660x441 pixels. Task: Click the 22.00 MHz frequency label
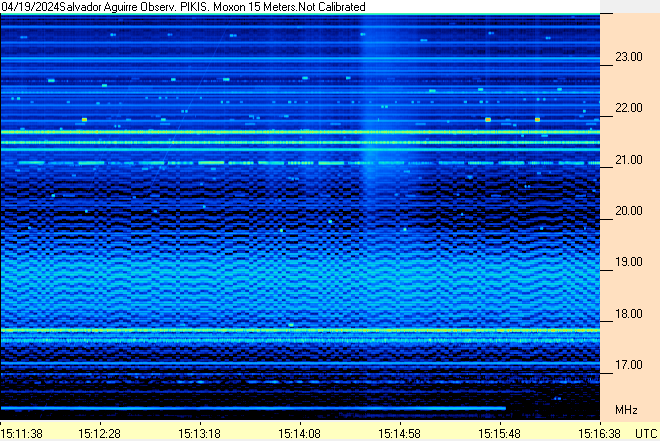point(629,108)
